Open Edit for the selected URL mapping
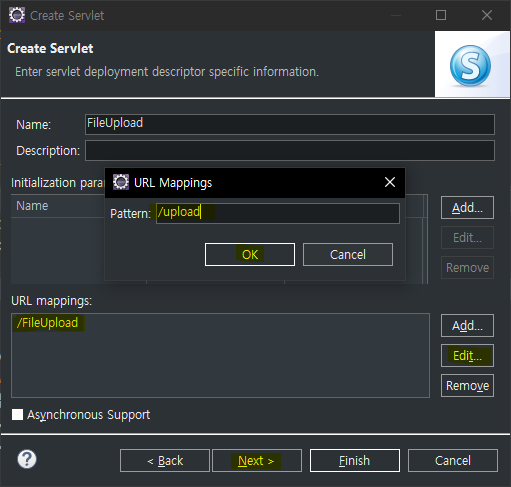 coord(467,356)
